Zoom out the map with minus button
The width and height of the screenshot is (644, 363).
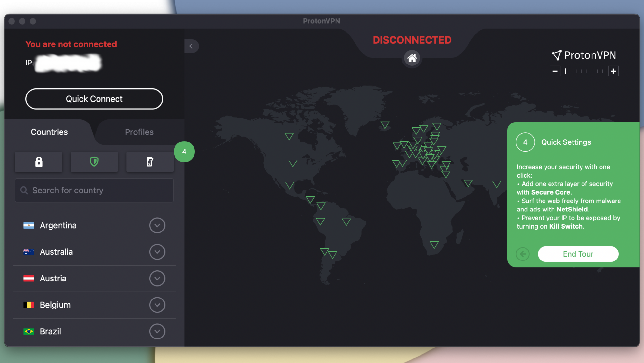(555, 71)
